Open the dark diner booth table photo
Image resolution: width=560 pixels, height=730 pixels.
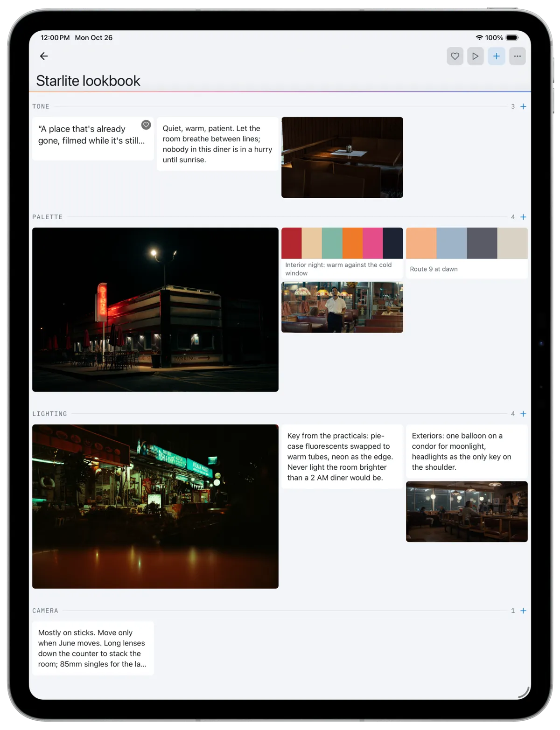coord(342,157)
